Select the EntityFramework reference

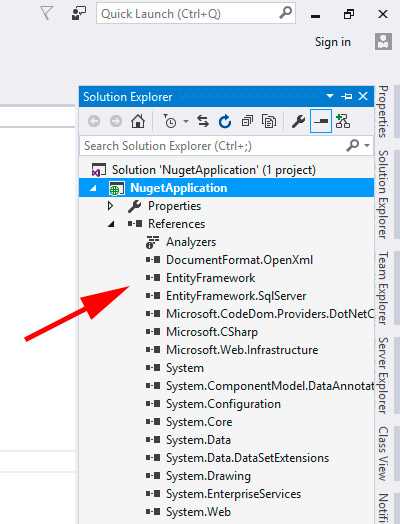point(210,278)
